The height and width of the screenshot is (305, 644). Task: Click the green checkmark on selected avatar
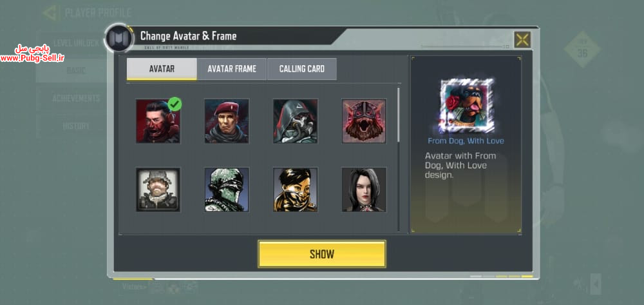point(175,104)
